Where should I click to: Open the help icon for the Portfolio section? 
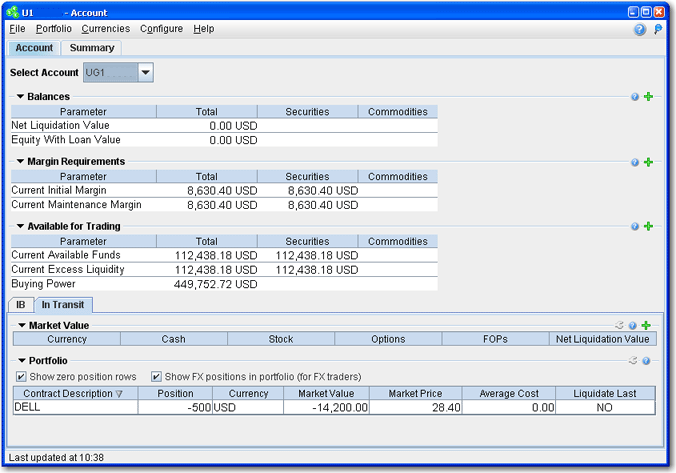pyautogui.click(x=646, y=361)
